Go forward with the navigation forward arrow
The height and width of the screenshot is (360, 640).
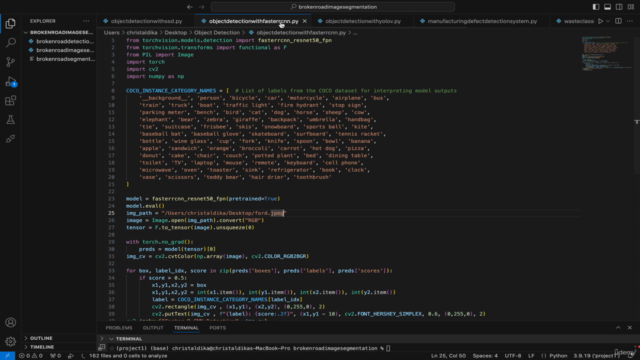[x=202, y=7]
